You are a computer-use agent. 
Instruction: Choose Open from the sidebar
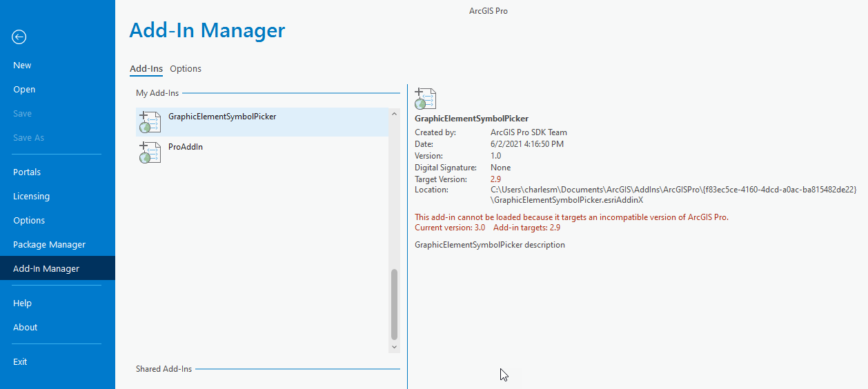[x=24, y=89]
